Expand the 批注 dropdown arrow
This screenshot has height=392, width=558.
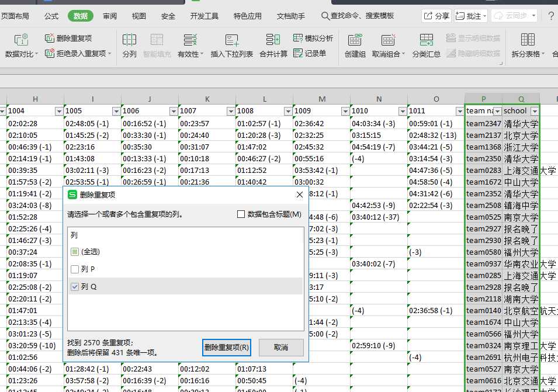pyautogui.click(x=485, y=16)
